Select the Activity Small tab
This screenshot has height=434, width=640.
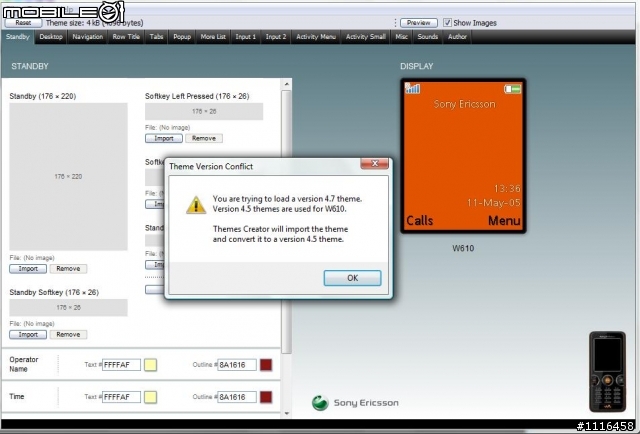click(366, 37)
